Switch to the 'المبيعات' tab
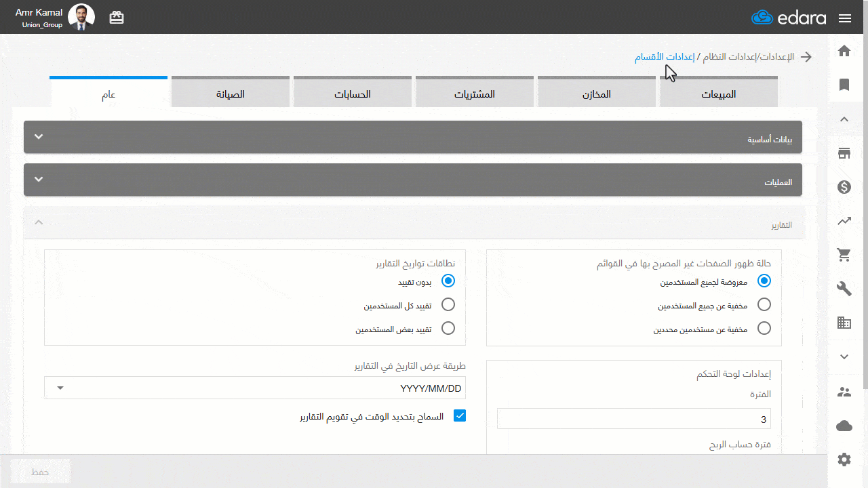The image size is (868, 488). [718, 94]
